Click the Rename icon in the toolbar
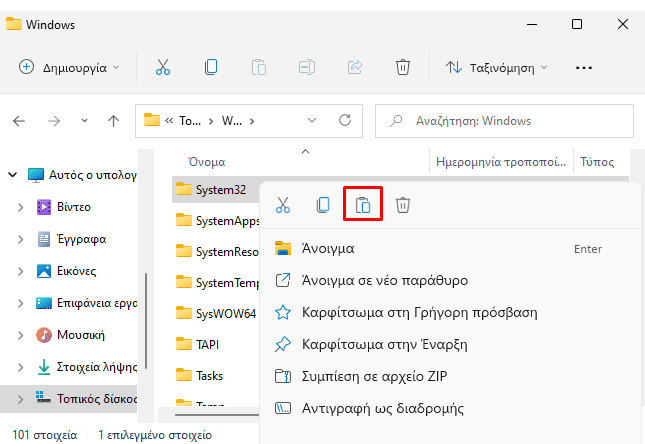The width and height of the screenshot is (645, 444). pyautogui.click(x=307, y=67)
